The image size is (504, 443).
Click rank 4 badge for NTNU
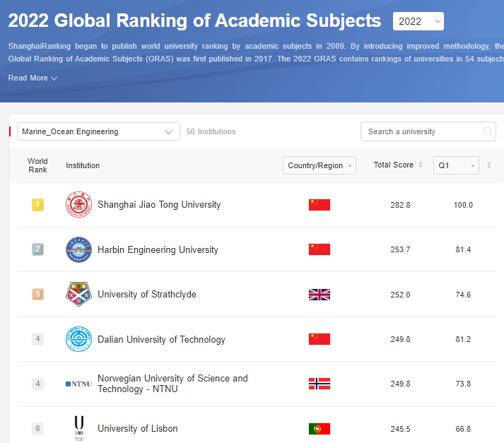tap(37, 384)
